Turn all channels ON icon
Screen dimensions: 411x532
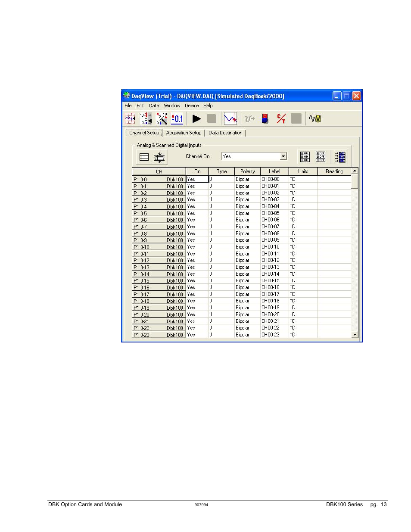[x=305, y=157]
